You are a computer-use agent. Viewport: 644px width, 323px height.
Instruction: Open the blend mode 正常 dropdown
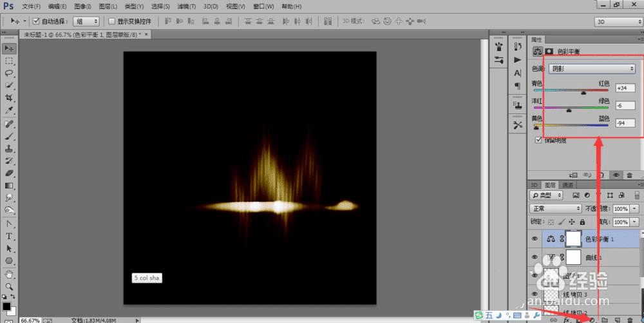[555, 209]
